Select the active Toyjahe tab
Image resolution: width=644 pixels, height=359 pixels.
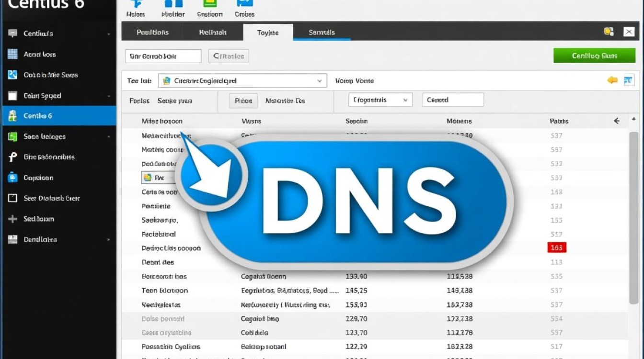[x=268, y=32]
